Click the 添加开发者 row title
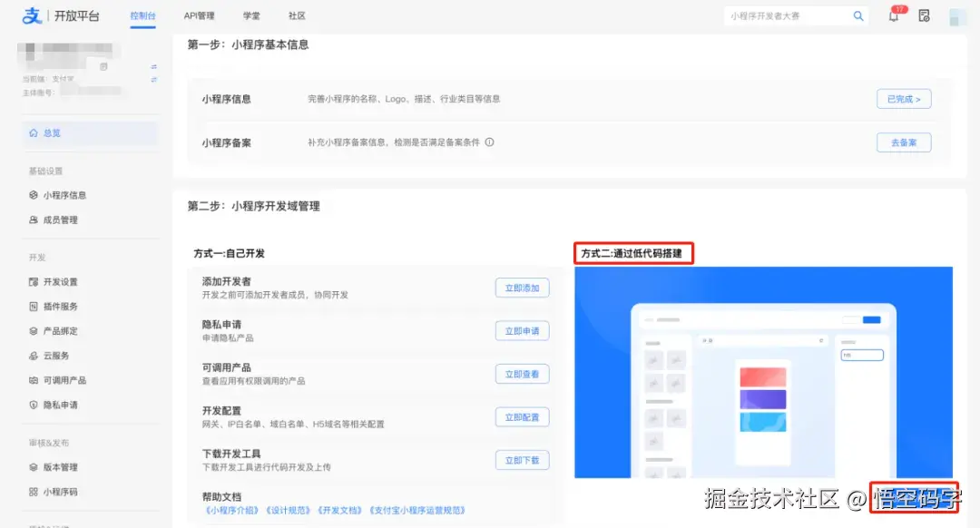The height and width of the screenshot is (528, 980). [226, 281]
